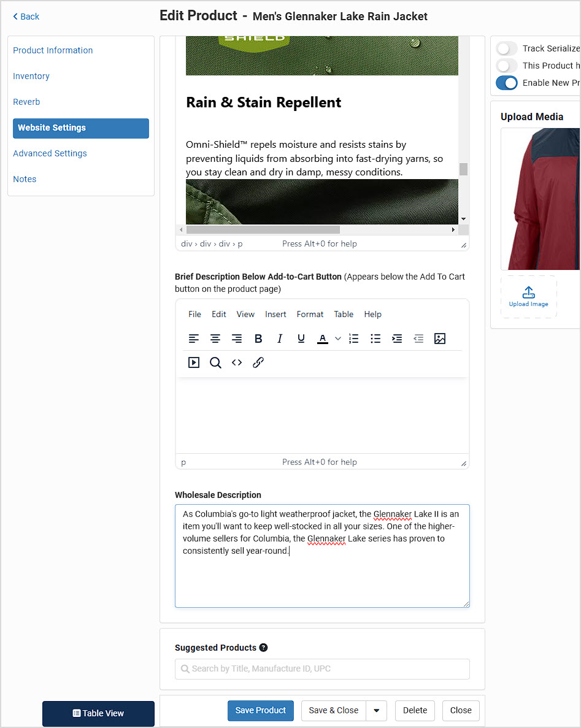Open text color picker dropdown arrow
The width and height of the screenshot is (581, 728).
pos(338,339)
